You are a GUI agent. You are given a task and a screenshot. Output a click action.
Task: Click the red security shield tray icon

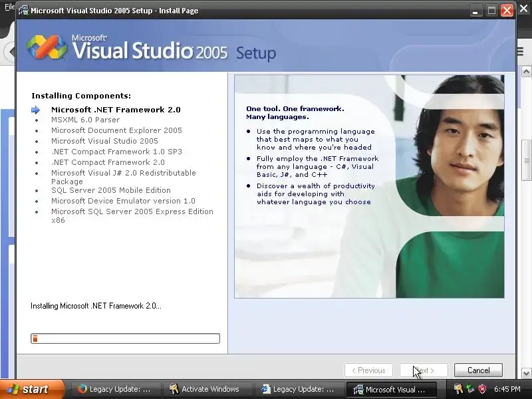point(482,389)
